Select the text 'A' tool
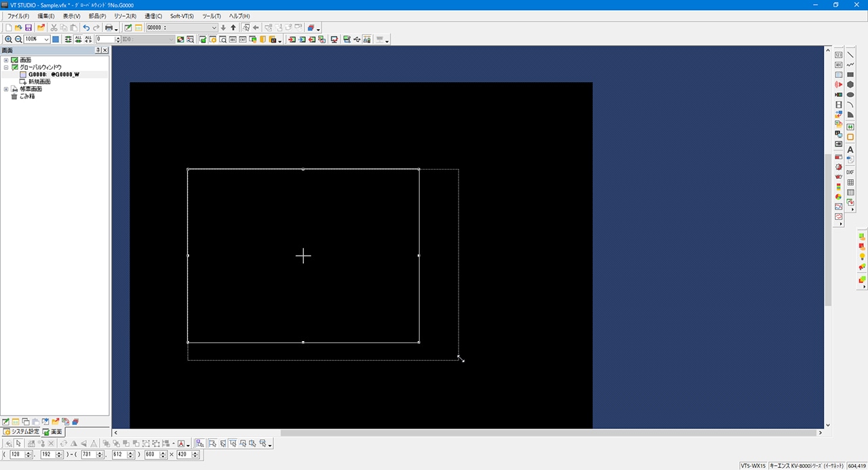Screen dimensions: 868x470 (x=850, y=149)
